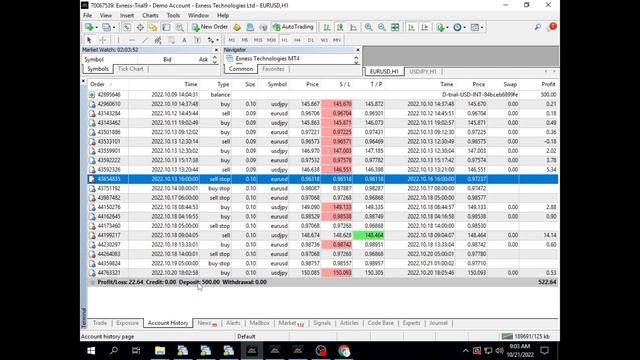
Task: Select the Crosshair tool
Action: pyautogui.click(x=102, y=40)
